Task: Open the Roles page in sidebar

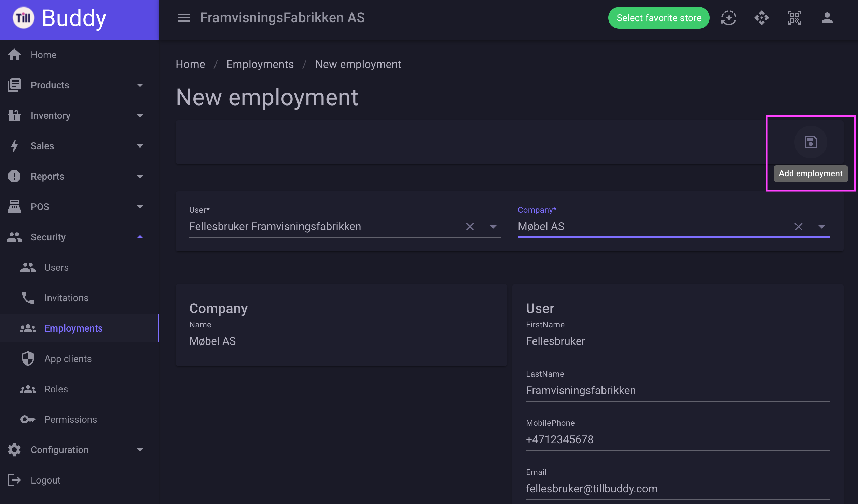Action: pyautogui.click(x=79, y=389)
